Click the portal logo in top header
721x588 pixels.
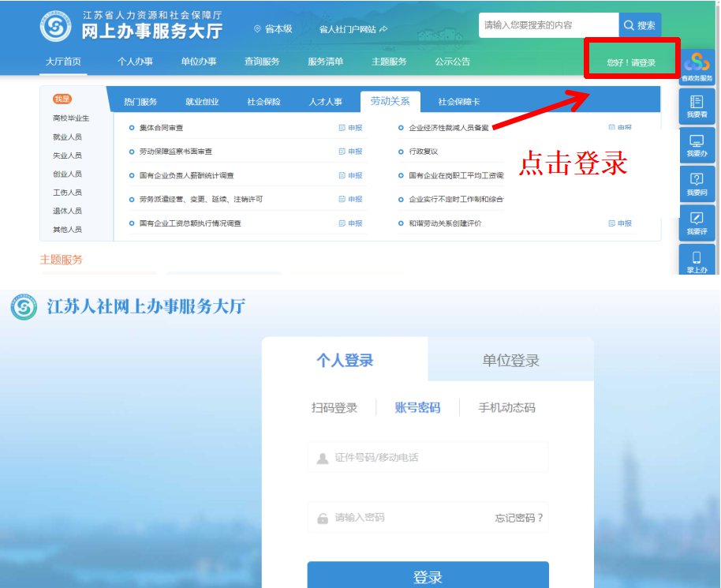[x=56, y=28]
